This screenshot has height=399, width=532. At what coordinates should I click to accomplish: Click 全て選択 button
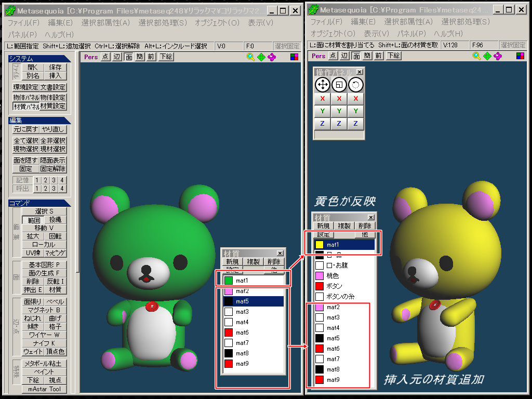(26, 140)
